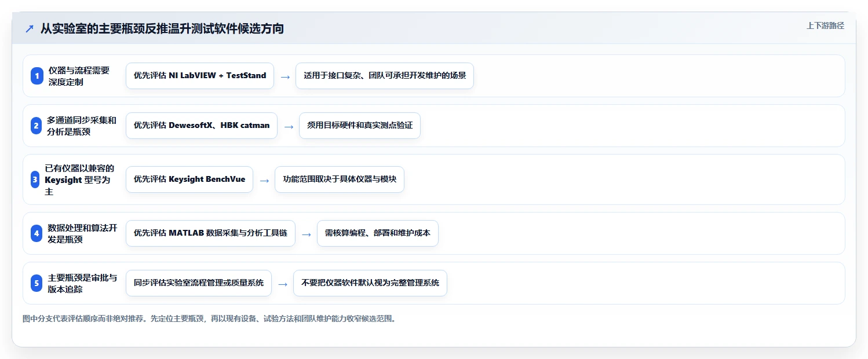Click the footnote starting 图中分支代表评估顺序
This screenshot has height=359, width=868.
pyautogui.click(x=210, y=318)
